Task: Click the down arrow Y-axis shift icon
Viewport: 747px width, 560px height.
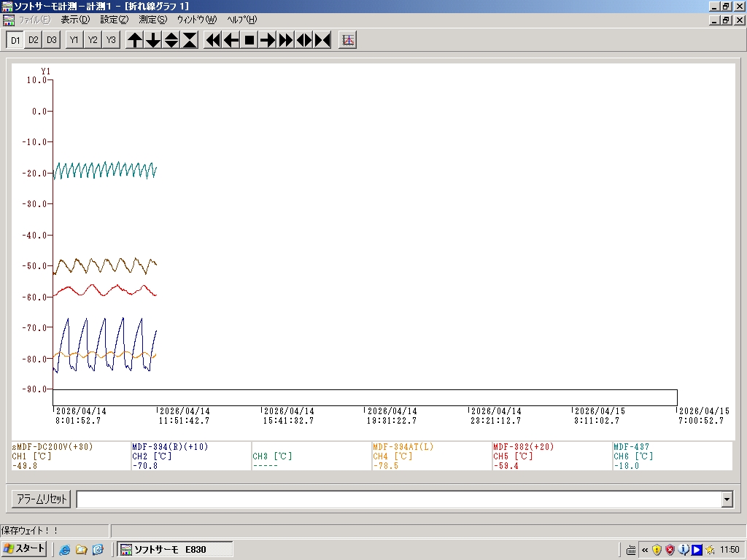Action: click(153, 40)
